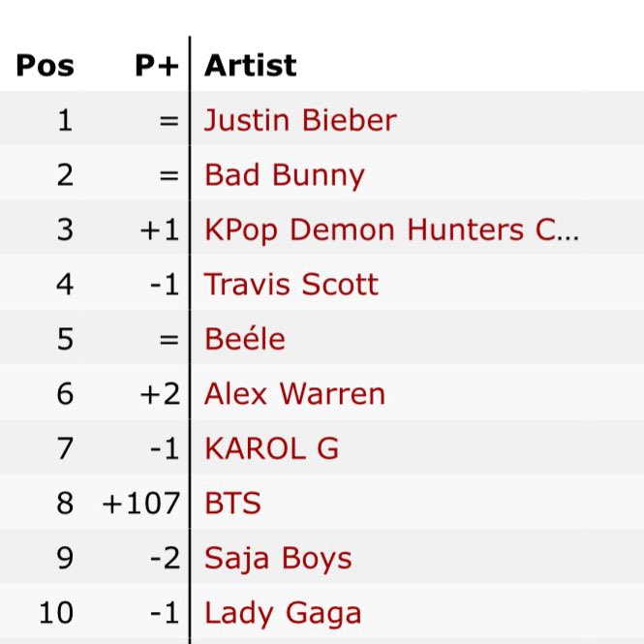The image size is (644, 644).
Task: Sort table by Artist column header
Action: 251,65
